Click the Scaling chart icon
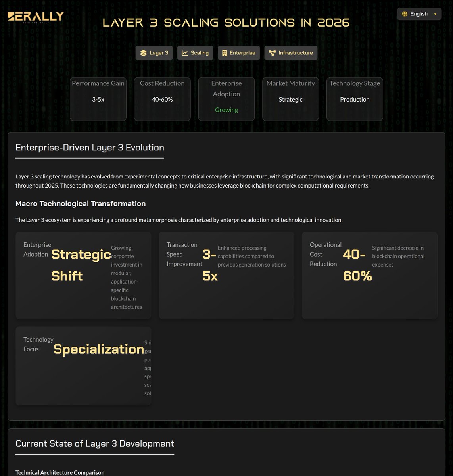453x476 pixels. click(185, 53)
